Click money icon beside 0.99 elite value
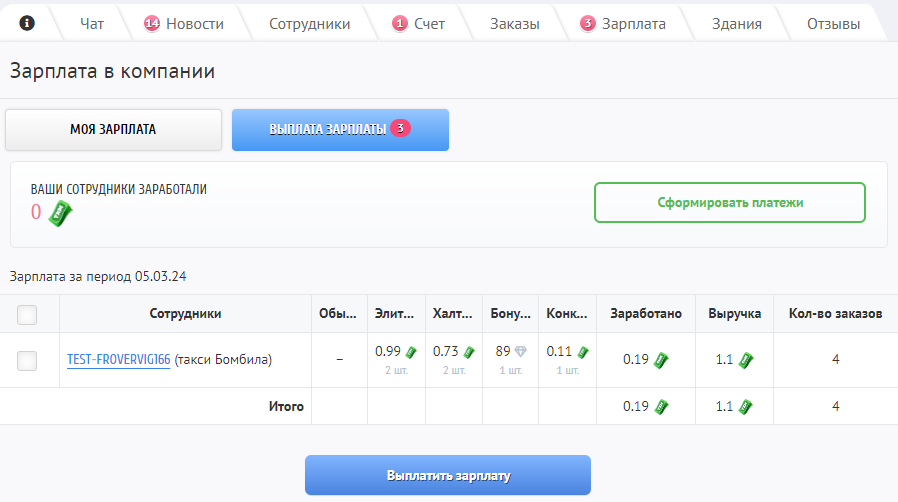The width and height of the screenshot is (898, 502). tap(410, 352)
